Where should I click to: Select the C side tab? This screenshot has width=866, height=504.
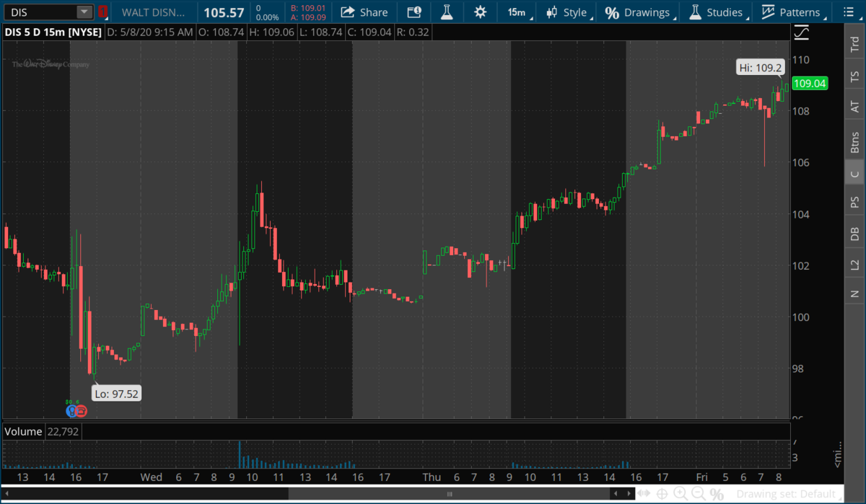click(x=855, y=174)
